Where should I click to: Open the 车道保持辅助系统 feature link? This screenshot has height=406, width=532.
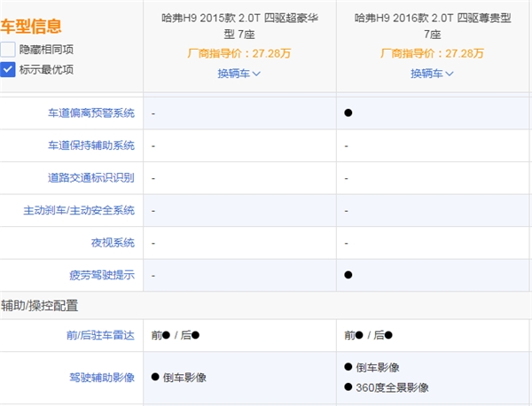point(91,145)
